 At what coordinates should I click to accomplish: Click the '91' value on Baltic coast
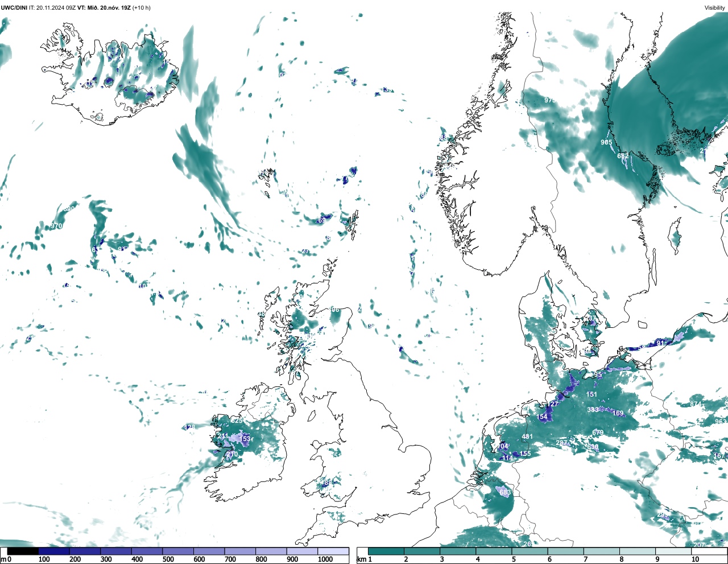coord(660,343)
